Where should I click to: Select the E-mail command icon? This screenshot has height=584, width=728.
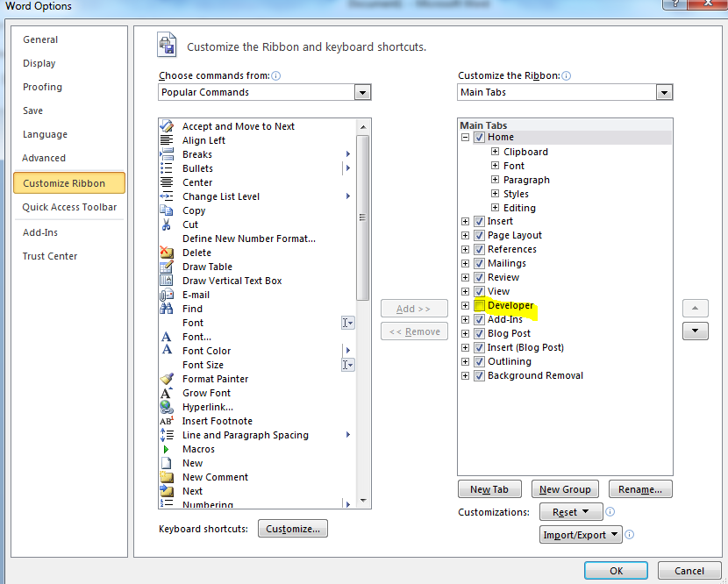[167, 295]
